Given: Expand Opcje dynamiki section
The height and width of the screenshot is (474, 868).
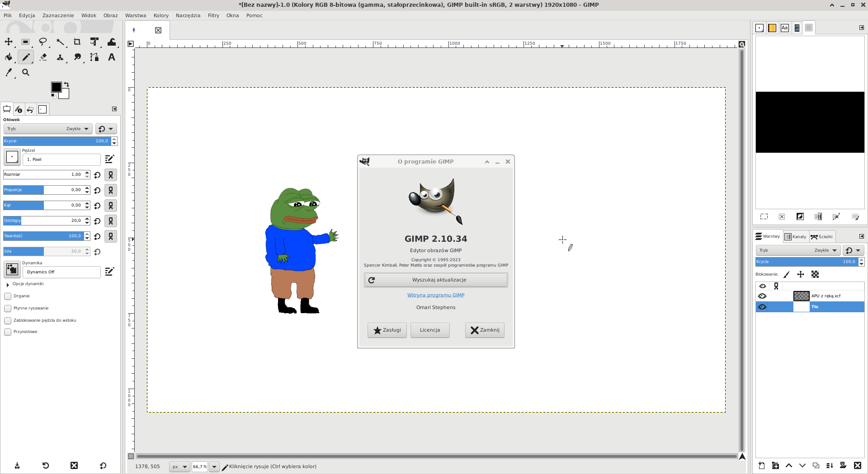Looking at the screenshot, I should pos(8,284).
